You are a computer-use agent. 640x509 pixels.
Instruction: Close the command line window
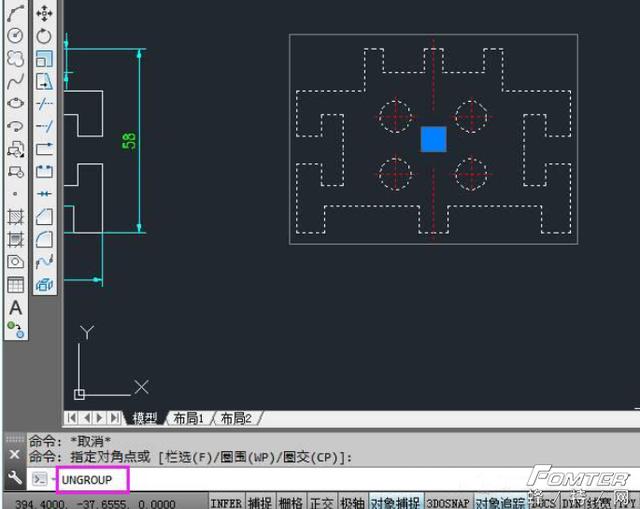coord(14,454)
